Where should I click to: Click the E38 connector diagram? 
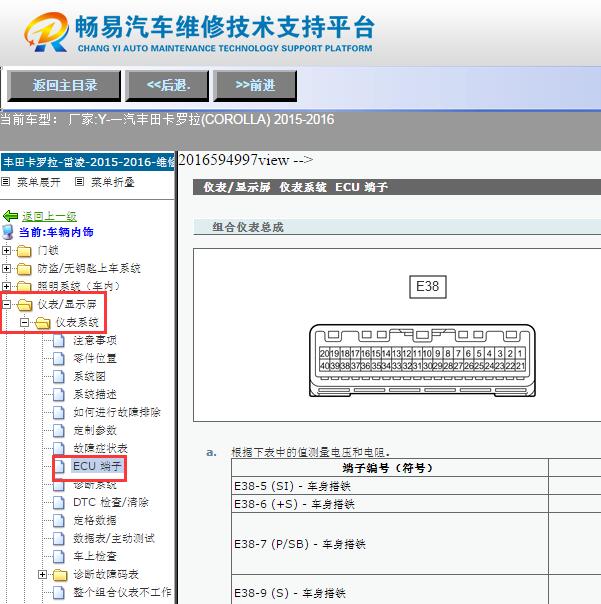[x=422, y=361]
